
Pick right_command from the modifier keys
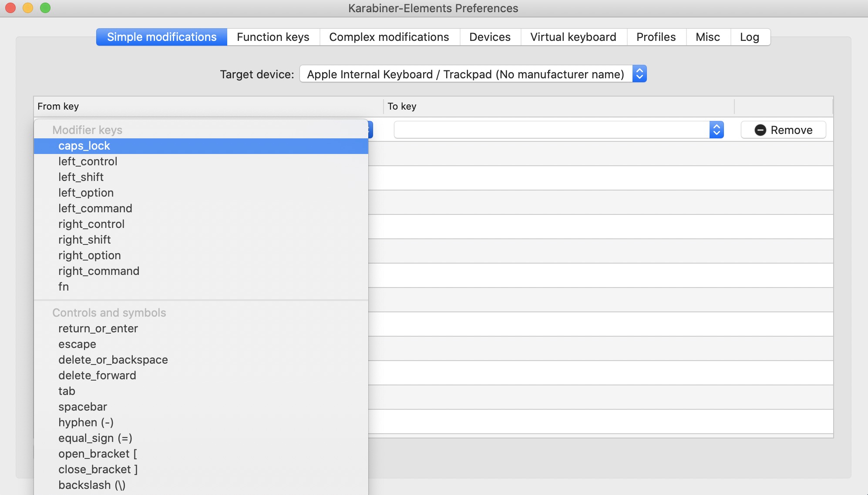tap(99, 271)
